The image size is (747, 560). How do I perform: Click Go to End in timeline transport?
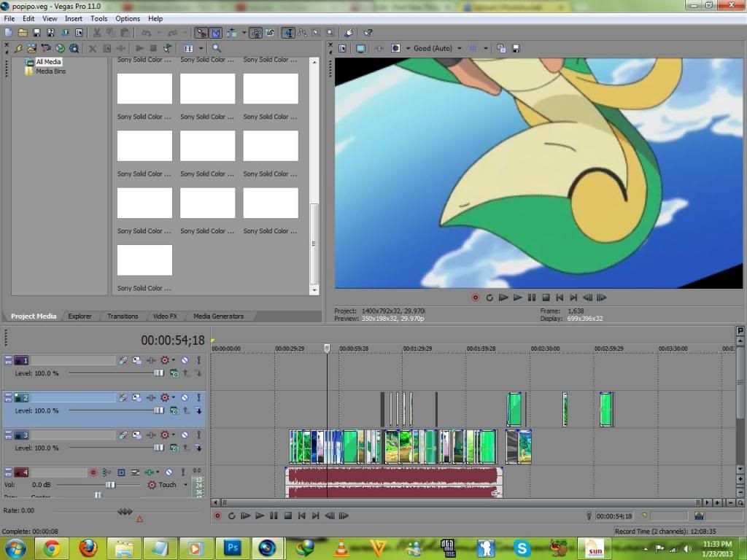(315, 516)
